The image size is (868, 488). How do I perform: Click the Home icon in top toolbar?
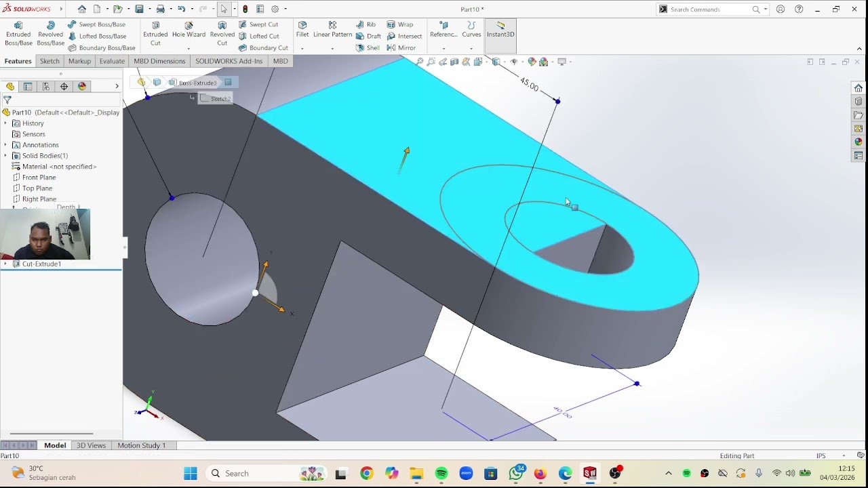coord(82,9)
